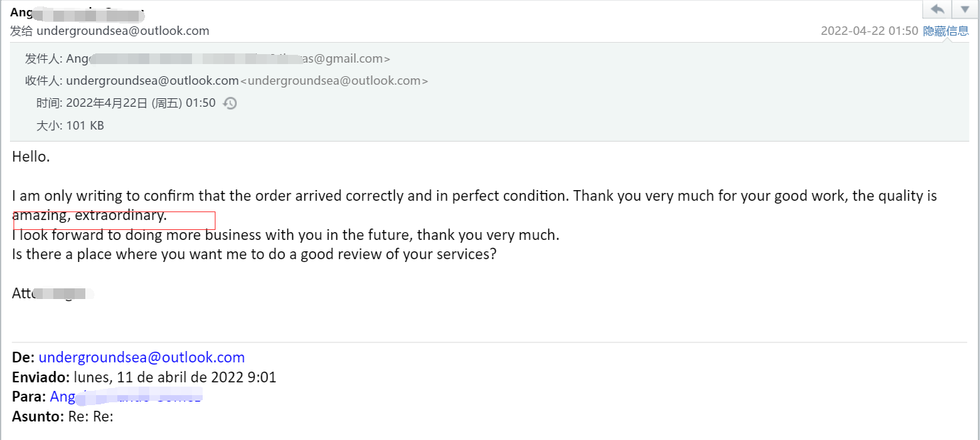980x440 pixels.
Task: Click the 'good review of your services' sentence
Action: 254,254
